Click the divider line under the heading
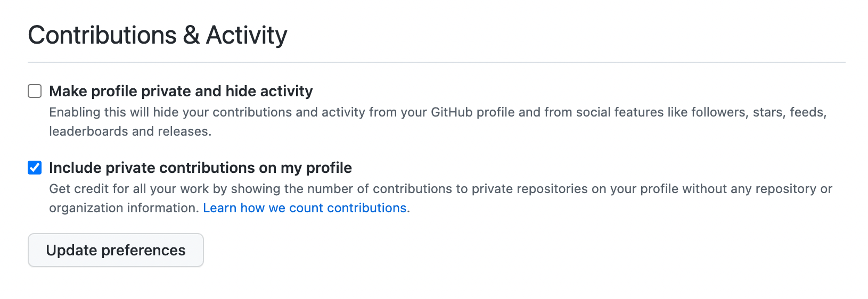This screenshot has width=868, height=299. (437, 62)
